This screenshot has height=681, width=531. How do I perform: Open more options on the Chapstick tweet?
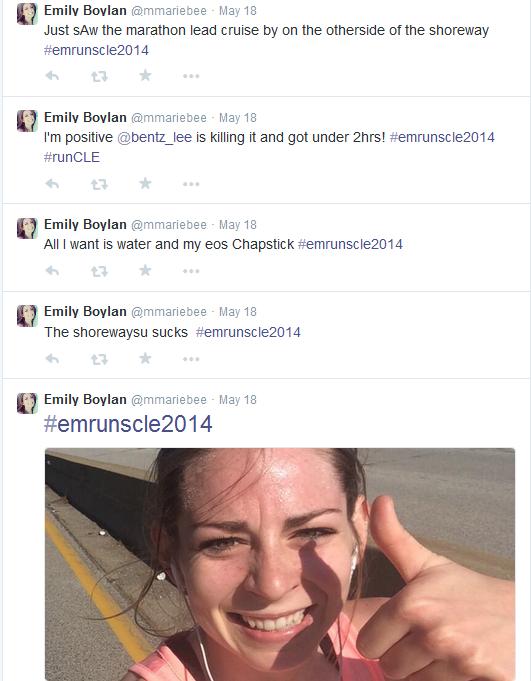click(191, 271)
